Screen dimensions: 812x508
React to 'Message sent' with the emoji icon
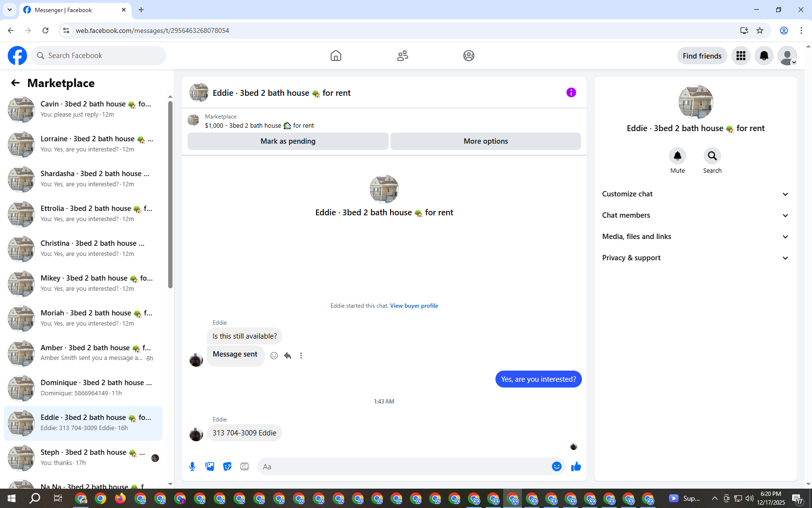274,356
